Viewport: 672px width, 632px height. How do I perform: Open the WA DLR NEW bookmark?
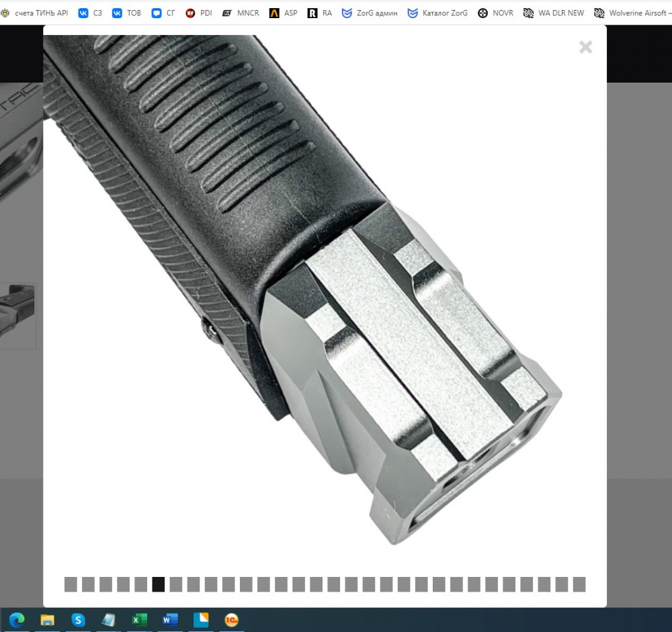[x=554, y=13]
